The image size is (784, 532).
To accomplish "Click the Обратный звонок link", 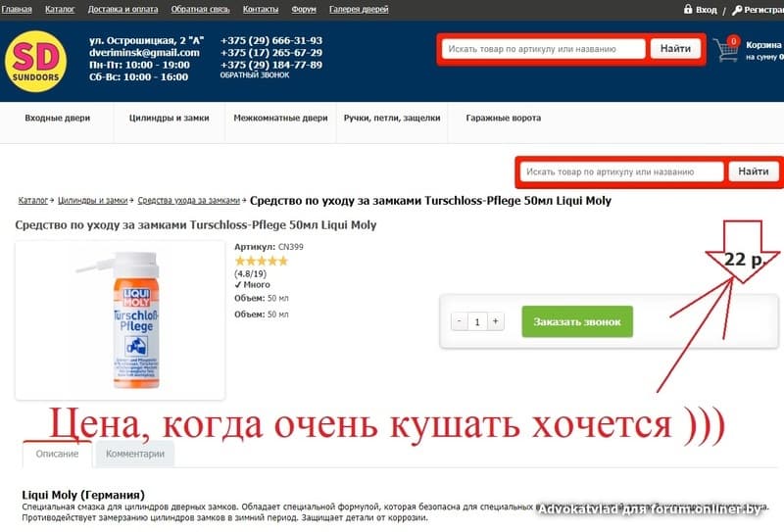I will (x=255, y=75).
